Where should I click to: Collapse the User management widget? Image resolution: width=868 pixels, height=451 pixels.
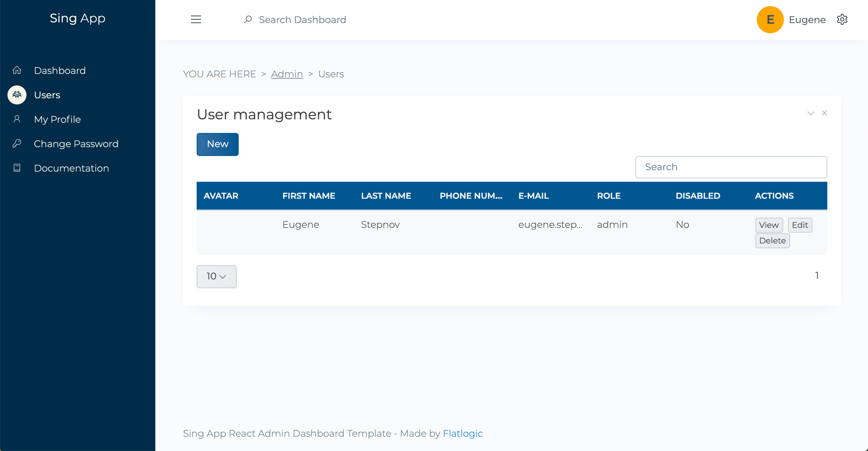(810, 113)
